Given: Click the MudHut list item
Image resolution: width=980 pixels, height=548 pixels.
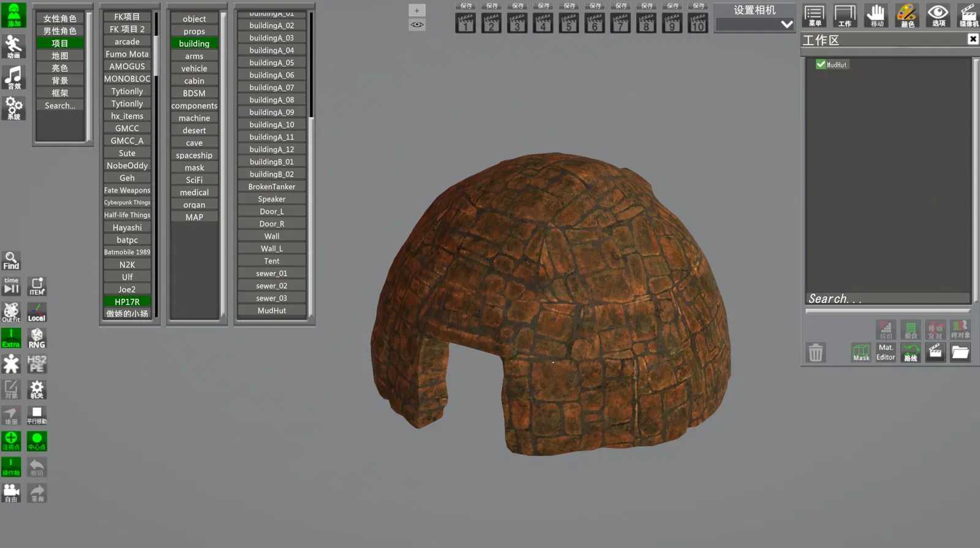Looking at the screenshot, I should tap(272, 311).
